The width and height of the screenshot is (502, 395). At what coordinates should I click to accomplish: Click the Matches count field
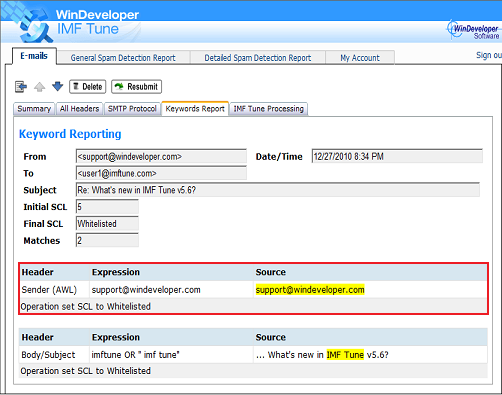pos(107,240)
